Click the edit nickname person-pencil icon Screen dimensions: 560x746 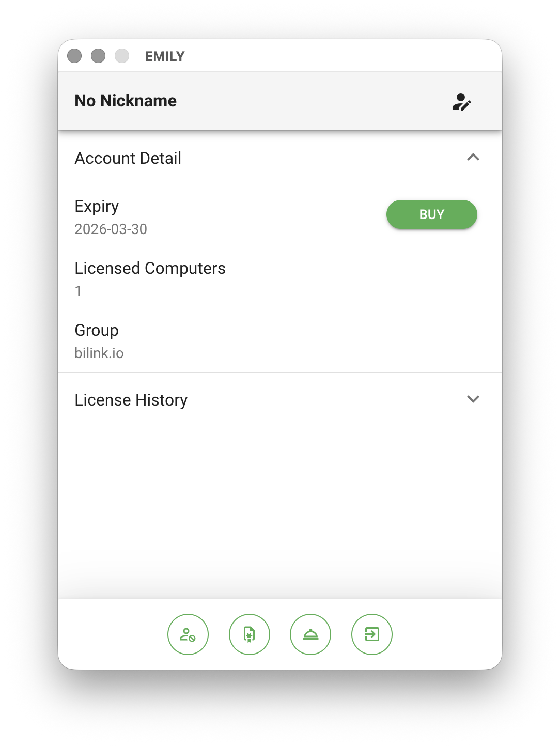point(461,102)
